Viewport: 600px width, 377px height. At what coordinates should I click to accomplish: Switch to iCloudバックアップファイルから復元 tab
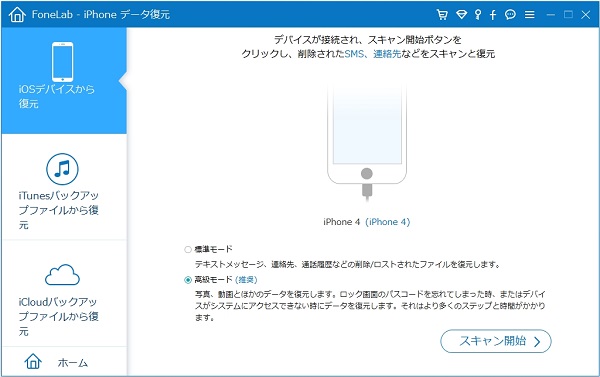point(64,294)
